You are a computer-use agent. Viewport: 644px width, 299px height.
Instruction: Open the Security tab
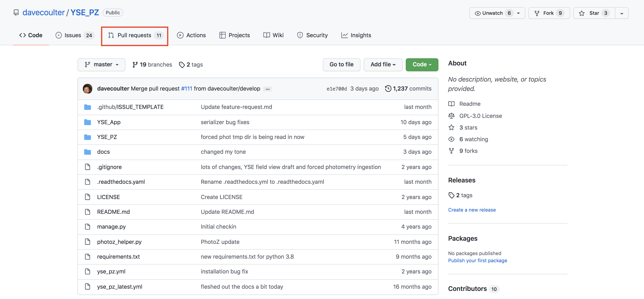[312, 35]
